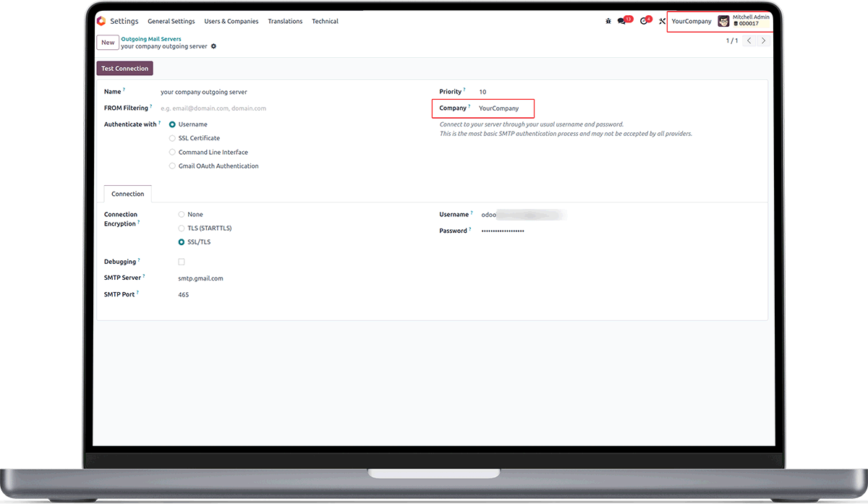Click the New button
This screenshot has width=868, height=504.
pyautogui.click(x=108, y=43)
